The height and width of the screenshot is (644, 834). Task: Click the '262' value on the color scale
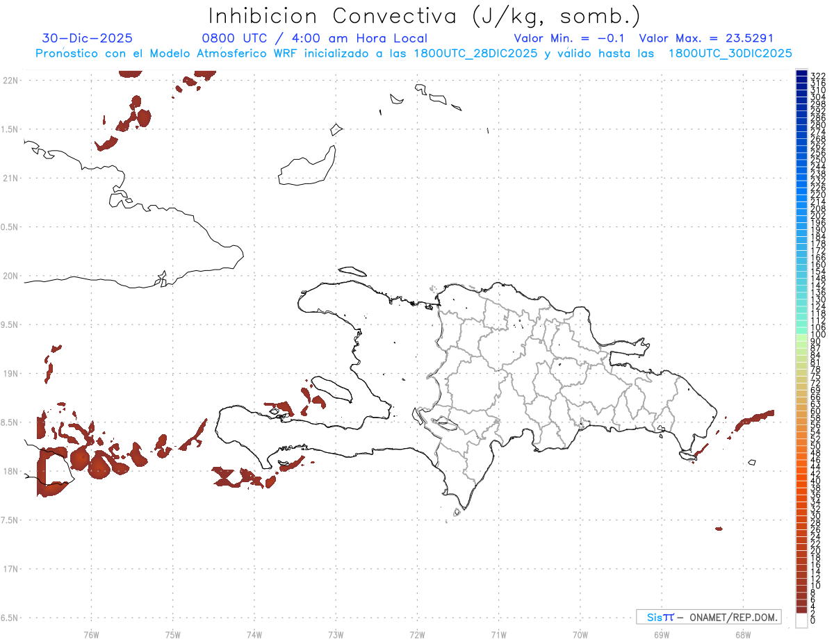(x=817, y=146)
